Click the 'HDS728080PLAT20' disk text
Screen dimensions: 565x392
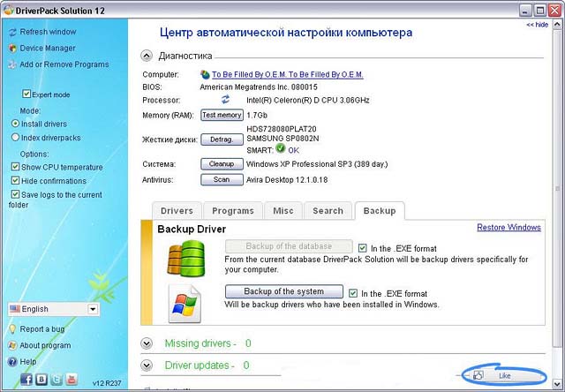[x=282, y=129]
